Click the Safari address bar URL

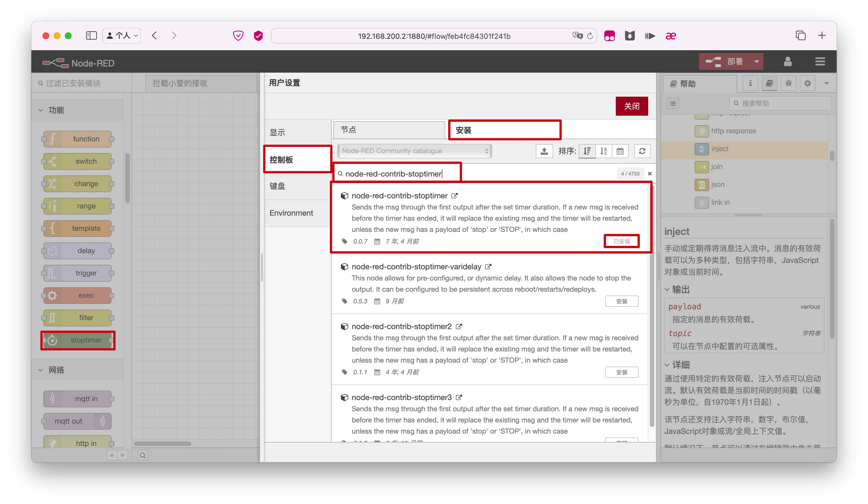click(x=434, y=36)
